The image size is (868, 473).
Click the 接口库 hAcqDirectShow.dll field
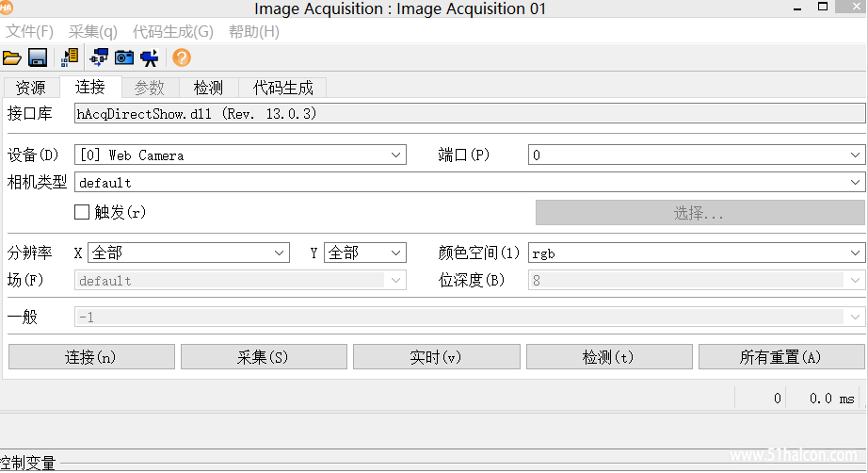pyautogui.click(x=470, y=114)
